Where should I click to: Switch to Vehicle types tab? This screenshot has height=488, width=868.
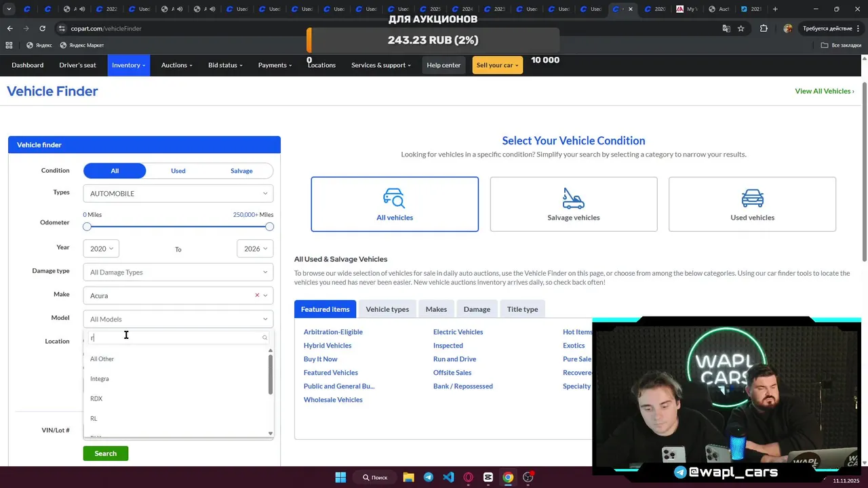coord(387,309)
